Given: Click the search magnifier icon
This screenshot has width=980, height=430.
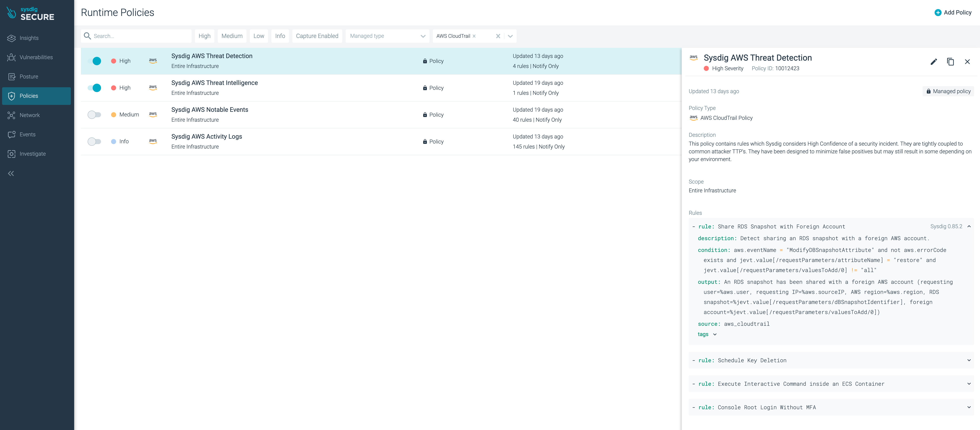Looking at the screenshot, I should coord(87,36).
